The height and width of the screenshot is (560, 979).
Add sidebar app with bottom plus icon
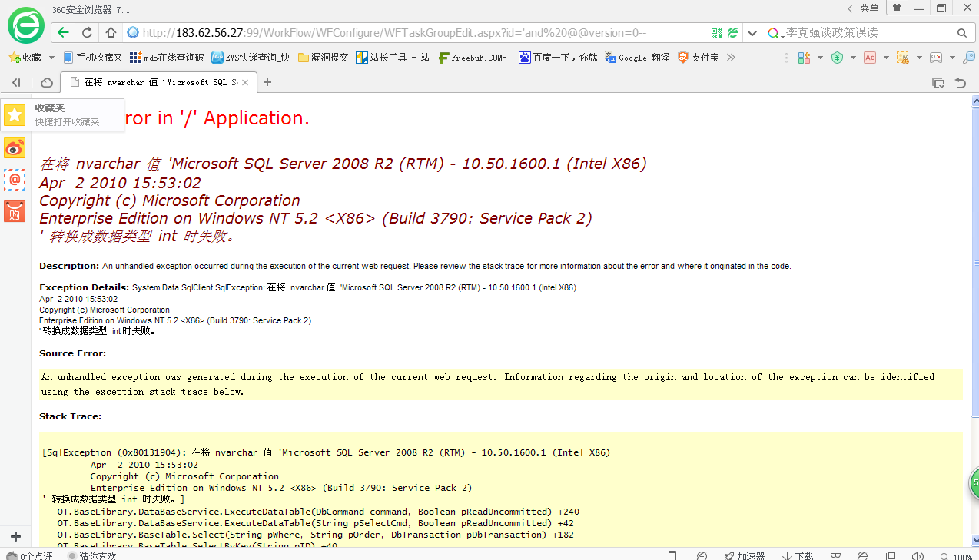(x=15, y=536)
